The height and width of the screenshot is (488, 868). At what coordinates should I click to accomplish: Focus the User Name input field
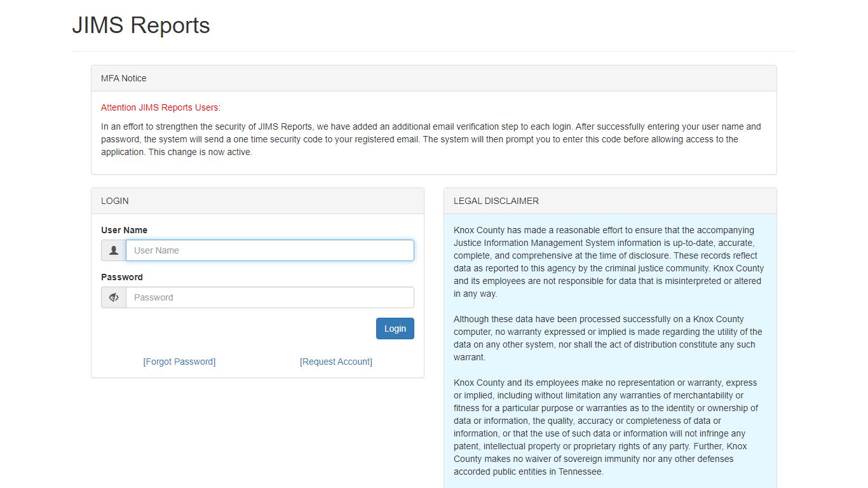point(270,250)
